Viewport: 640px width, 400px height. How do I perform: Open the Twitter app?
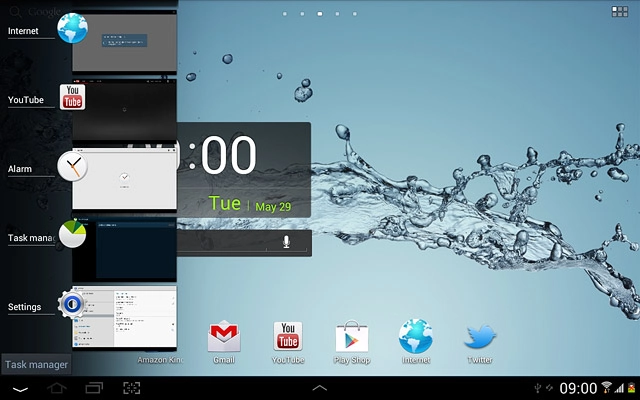tap(480, 338)
